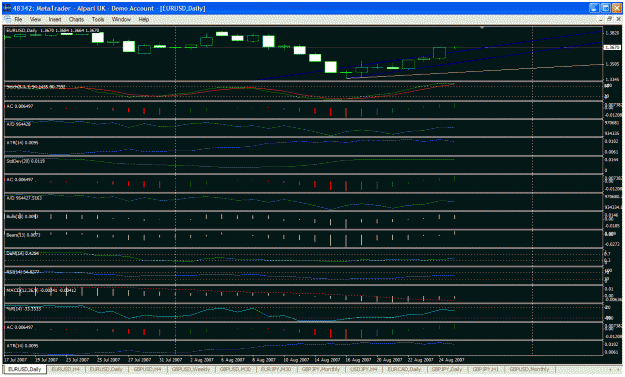Click the A/D 954427.5163 indicator label
The height and width of the screenshot is (377, 625).
coord(24,198)
